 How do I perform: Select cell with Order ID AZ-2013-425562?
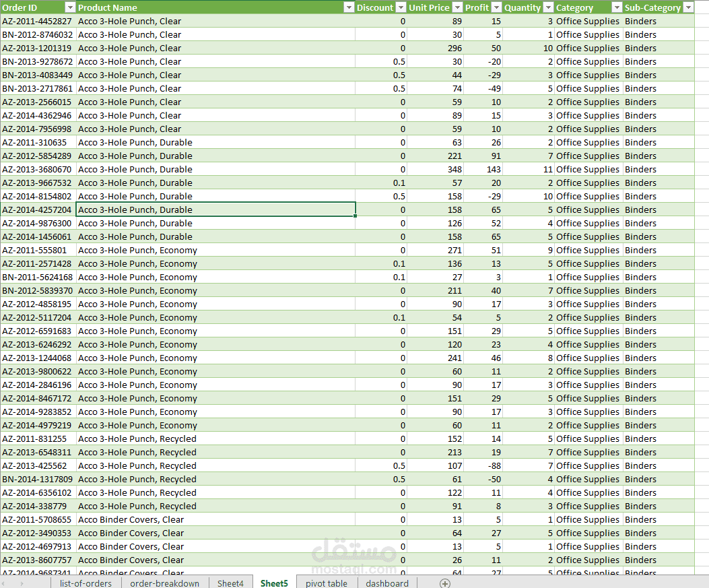click(x=38, y=466)
